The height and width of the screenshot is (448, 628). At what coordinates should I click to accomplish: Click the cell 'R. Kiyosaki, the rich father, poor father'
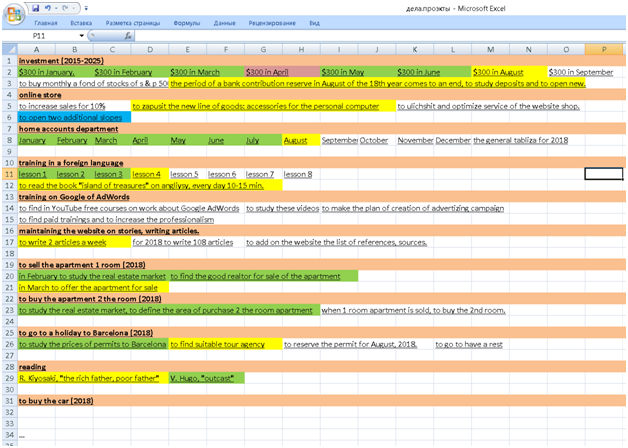93,378
